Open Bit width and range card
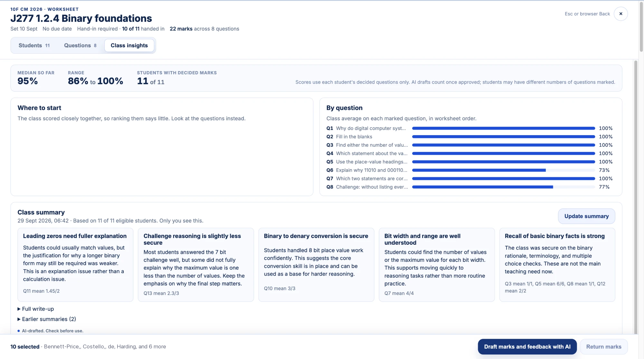This screenshot has width=644, height=359. 436,264
